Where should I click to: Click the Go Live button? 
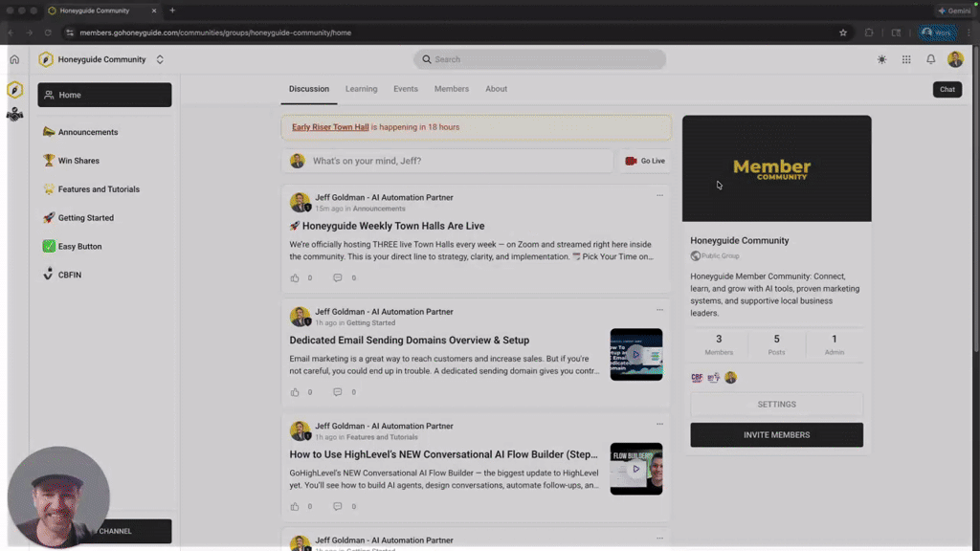tap(645, 161)
